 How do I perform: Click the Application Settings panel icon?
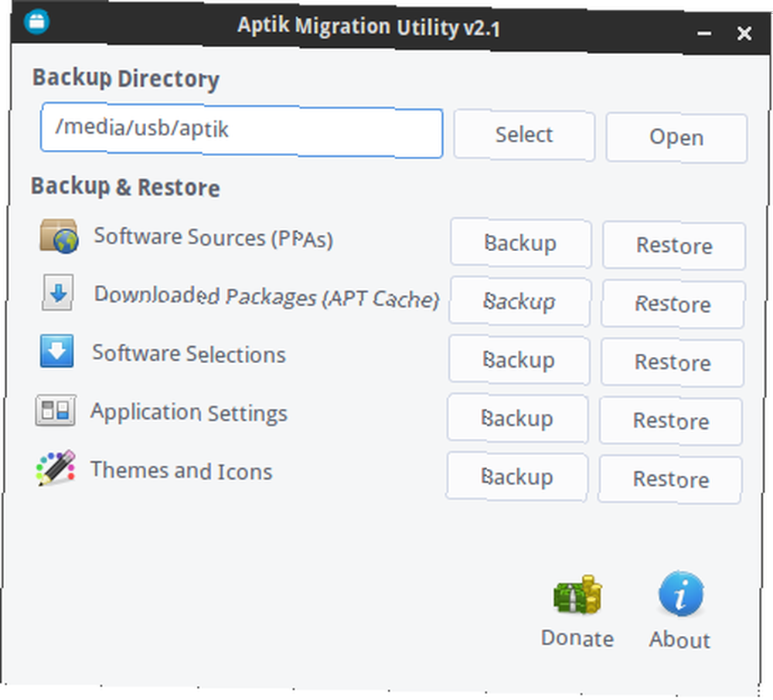coord(55,409)
